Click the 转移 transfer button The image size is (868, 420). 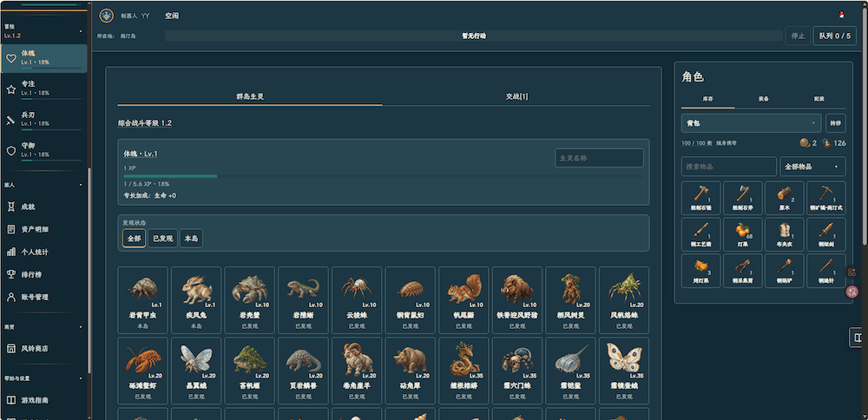tap(835, 123)
